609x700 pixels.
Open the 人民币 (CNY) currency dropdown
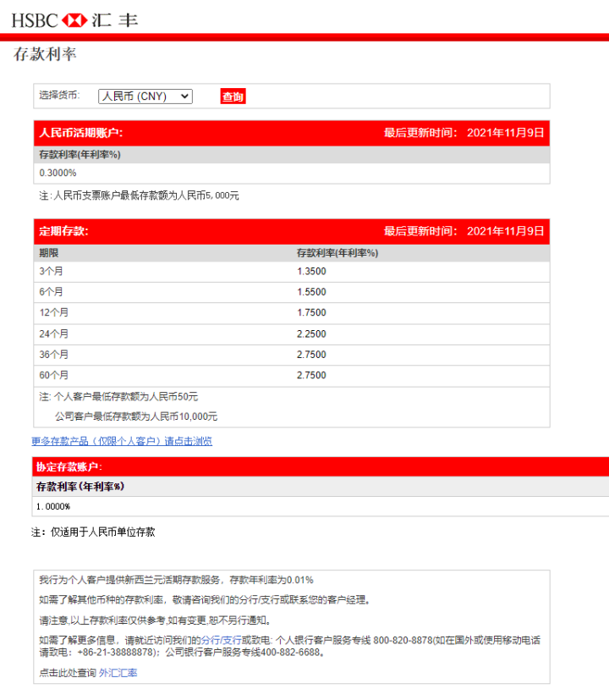pos(145,96)
